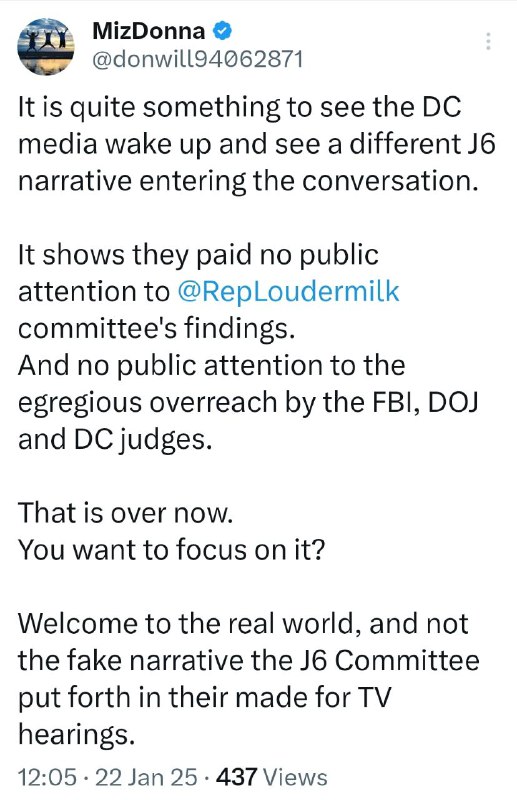The height and width of the screenshot is (800, 517).
Task: Click the 'and DC judges.' line
Action: pyautogui.click(x=115, y=439)
